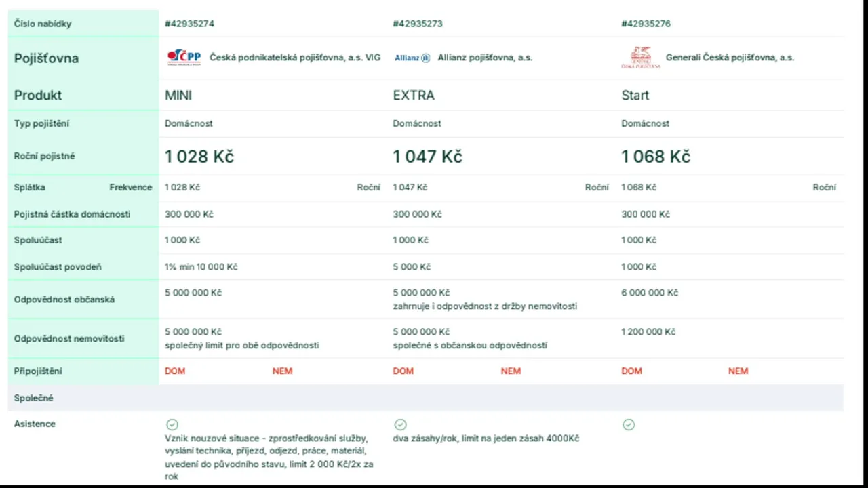Open NEM add-ons for Generali Start offer

coord(738,371)
